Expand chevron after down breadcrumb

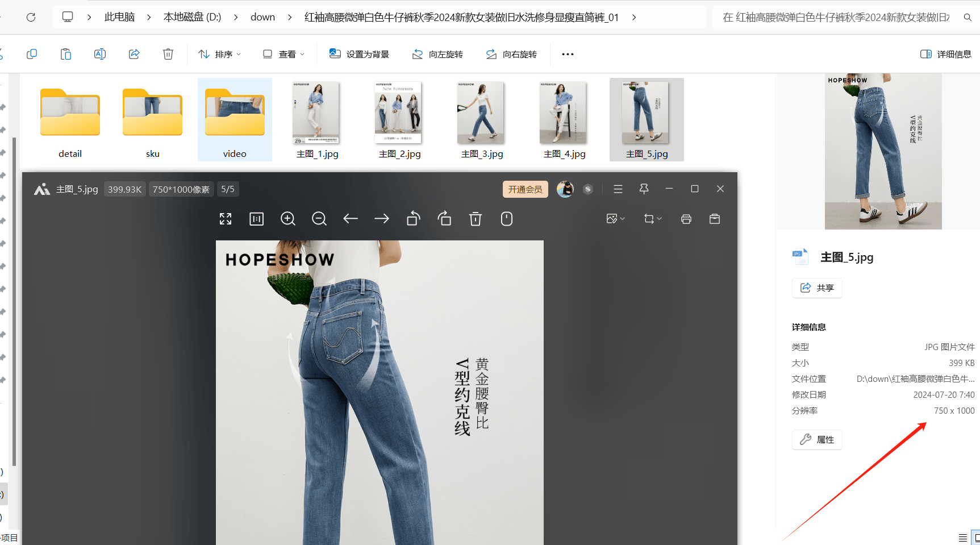tap(290, 17)
